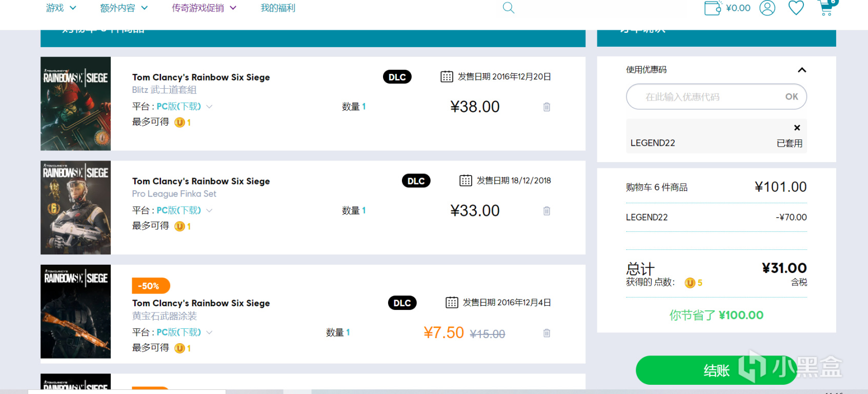Delete Blitz 武士道套組 with trash icon
The image size is (868, 394).
click(x=547, y=107)
